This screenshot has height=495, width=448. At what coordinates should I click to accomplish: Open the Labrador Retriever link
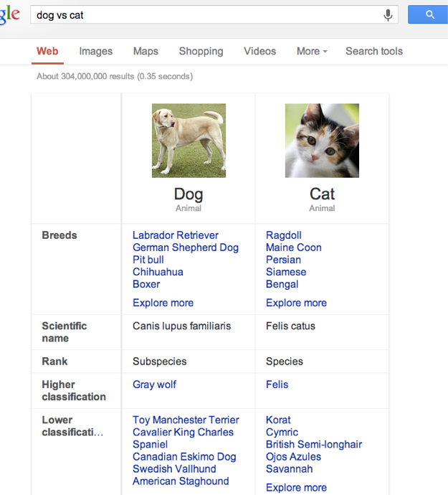point(176,235)
